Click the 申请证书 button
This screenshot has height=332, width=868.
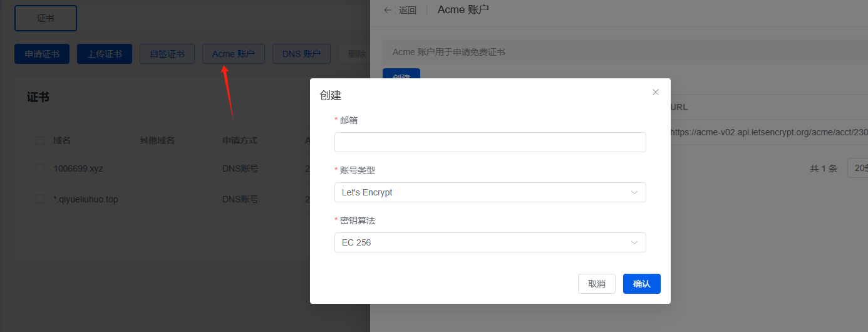[x=42, y=54]
